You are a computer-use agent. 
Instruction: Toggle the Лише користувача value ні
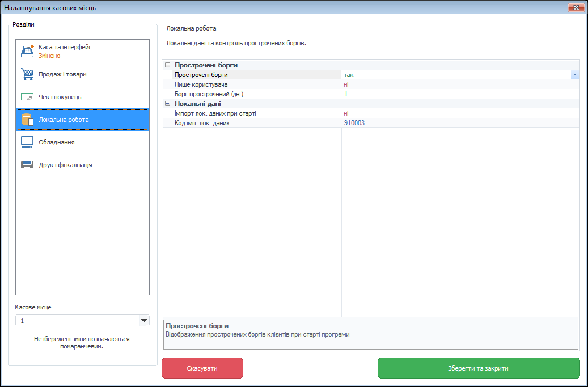click(x=346, y=84)
